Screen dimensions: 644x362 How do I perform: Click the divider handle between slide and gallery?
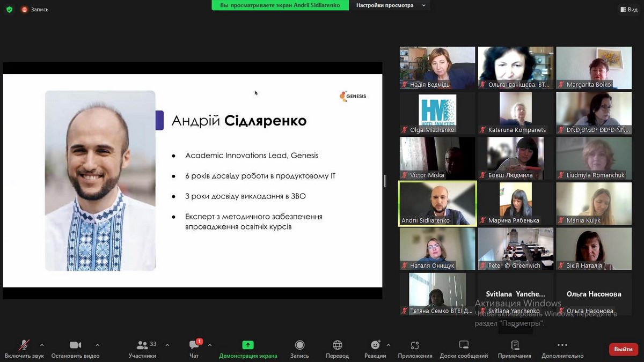click(x=385, y=181)
